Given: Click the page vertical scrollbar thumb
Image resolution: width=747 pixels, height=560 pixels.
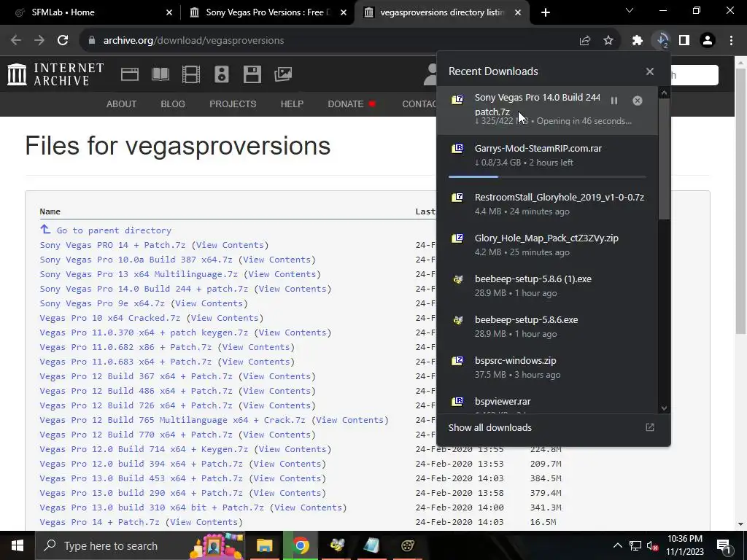Looking at the screenshot, I should pyautogui.click(x=741, y=200).
